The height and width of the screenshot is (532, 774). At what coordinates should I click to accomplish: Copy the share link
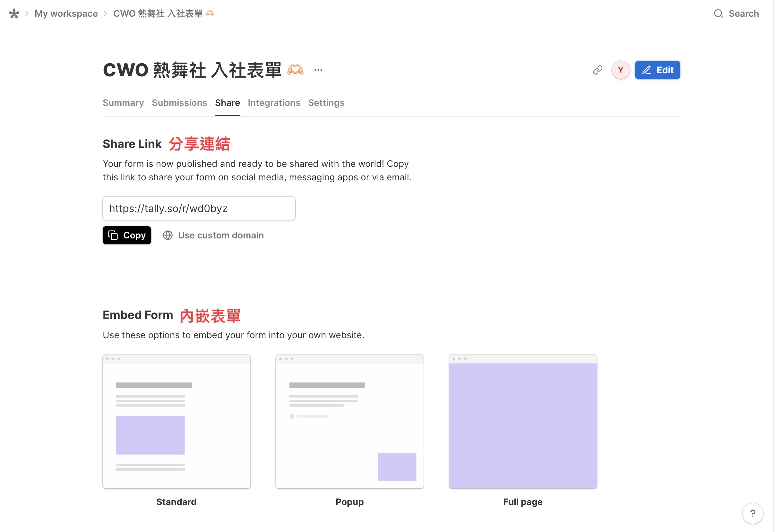(x=127, y=235)
